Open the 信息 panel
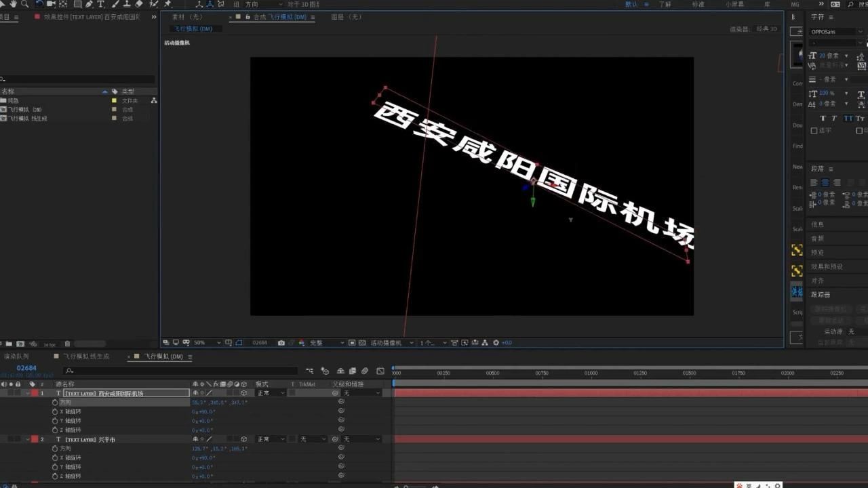 [x=817, y=224]
